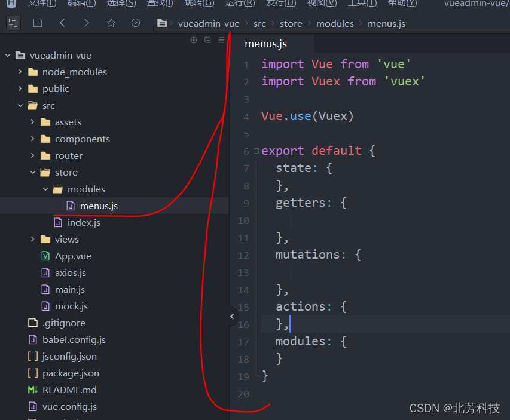Screen dimensions: 510x420
Task: Click store in breadcrumb path
Action: point(291,24)
